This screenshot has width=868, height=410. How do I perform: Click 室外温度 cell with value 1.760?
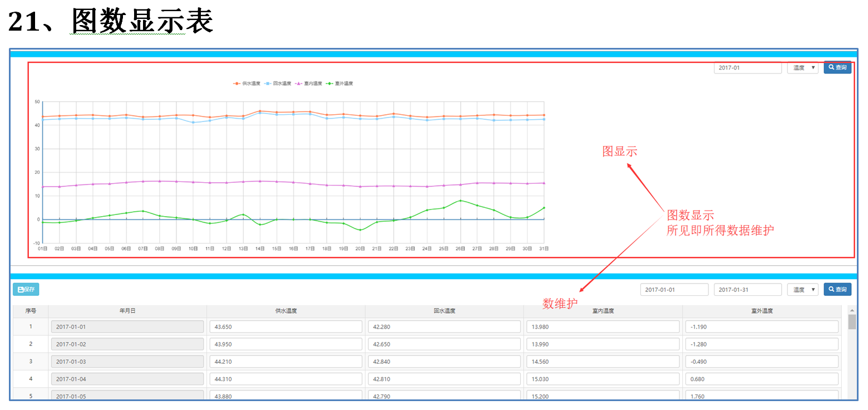coord(762,396)
